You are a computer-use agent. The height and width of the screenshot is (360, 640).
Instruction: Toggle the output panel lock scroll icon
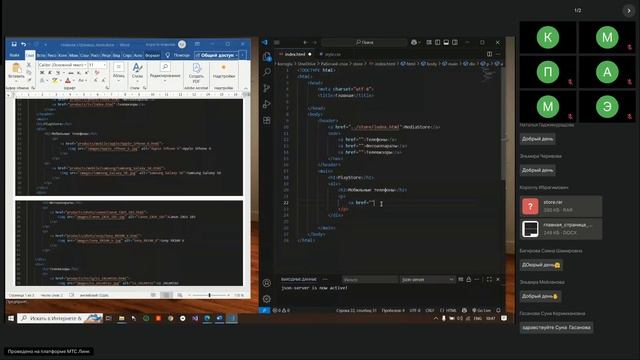(x=469, y=280)
